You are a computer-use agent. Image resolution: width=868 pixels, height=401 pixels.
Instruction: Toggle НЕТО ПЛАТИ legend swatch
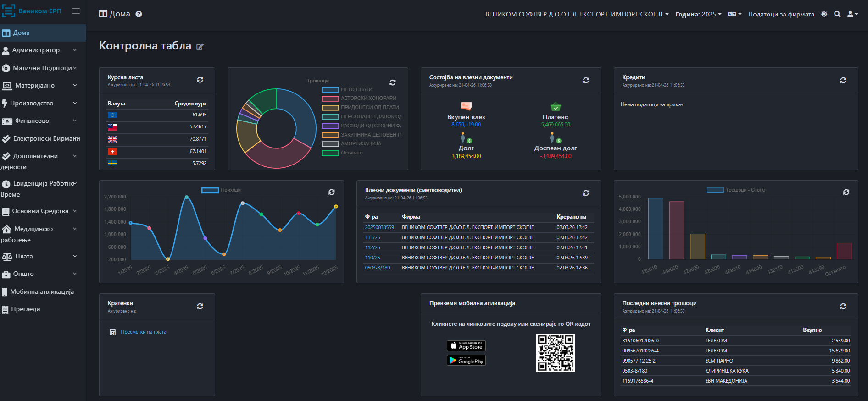(x=330, y=89)
